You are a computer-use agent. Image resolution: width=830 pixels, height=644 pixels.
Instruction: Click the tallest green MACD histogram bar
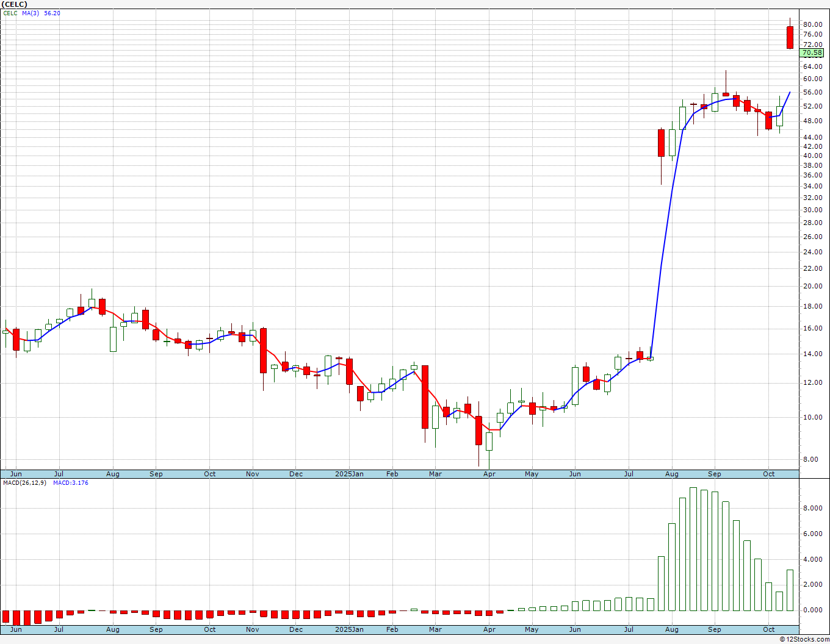(693, 549)
